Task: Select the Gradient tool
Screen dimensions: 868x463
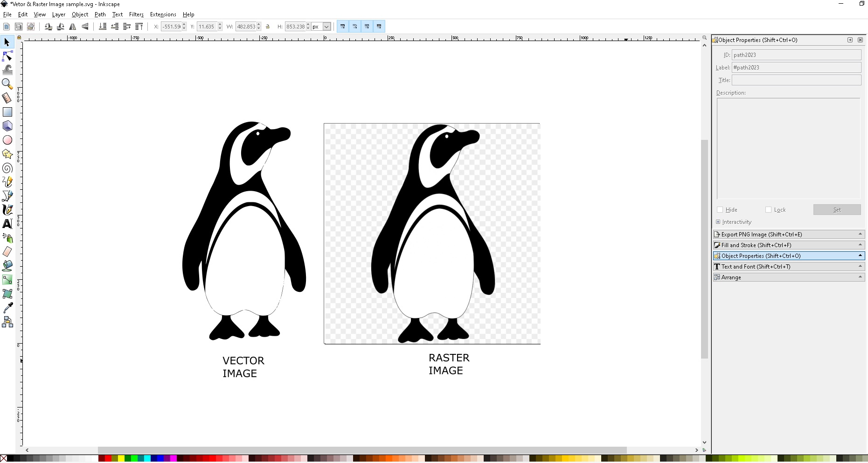Action: [7, 280]
